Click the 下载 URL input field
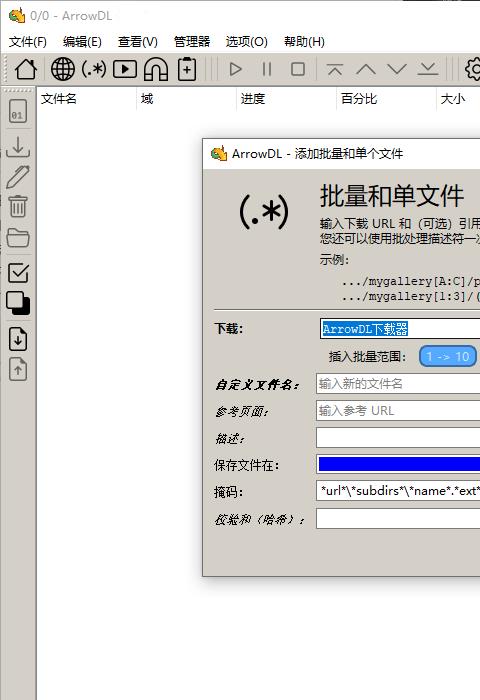The width and height of the screenshot is (480, 700). click(x=400, y=329)
